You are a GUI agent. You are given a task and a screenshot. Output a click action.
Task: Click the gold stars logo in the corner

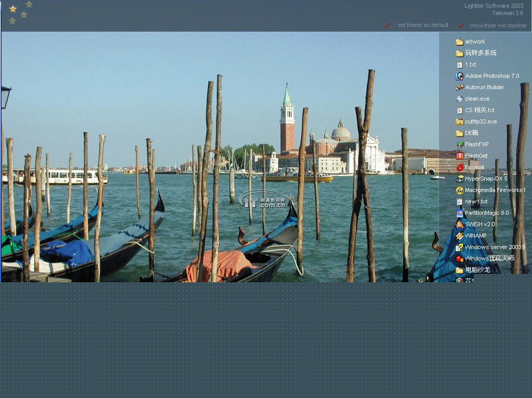(20, 12)
